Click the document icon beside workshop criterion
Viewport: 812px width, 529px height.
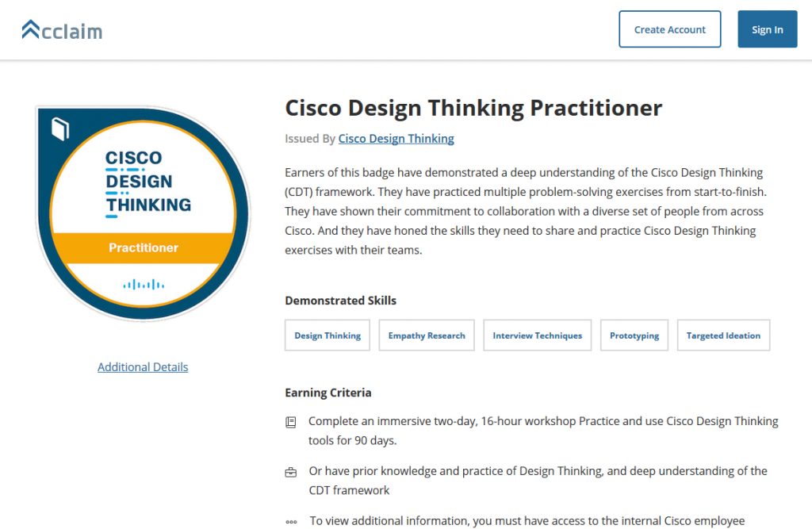pyautogui.click(x=291, y=423)
